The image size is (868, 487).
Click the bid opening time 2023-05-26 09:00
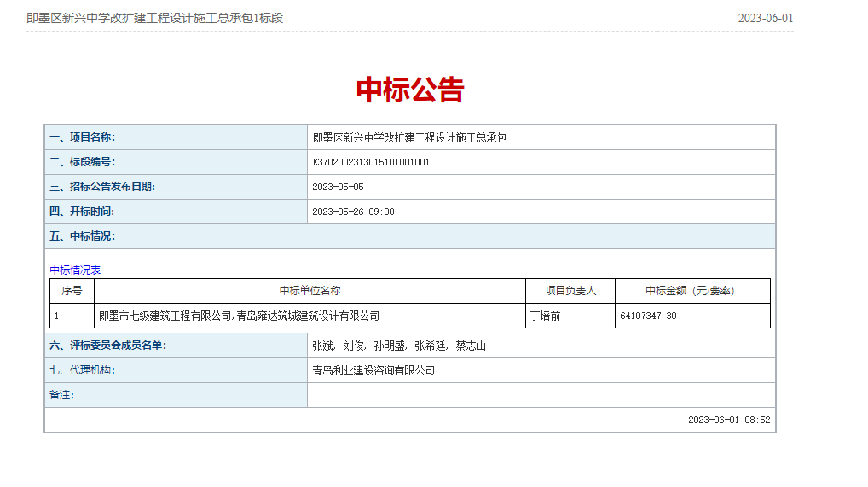353,212
